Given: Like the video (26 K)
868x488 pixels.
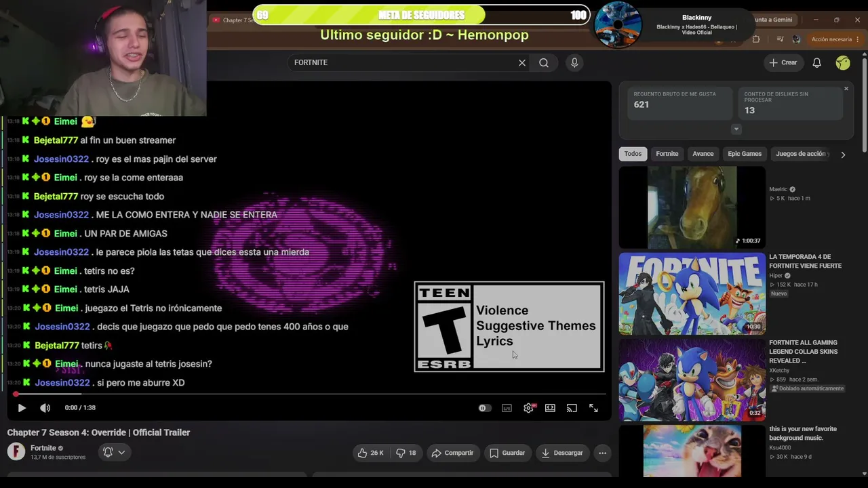Looking at the screenshot, I should 370,453.
